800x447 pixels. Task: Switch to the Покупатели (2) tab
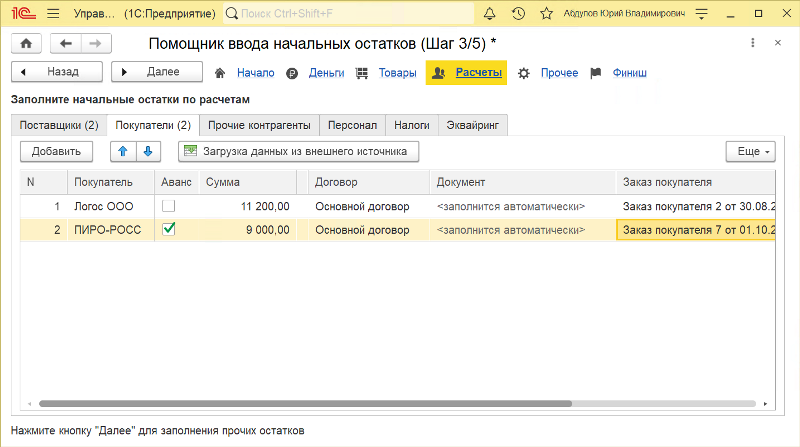pos(153,126)
